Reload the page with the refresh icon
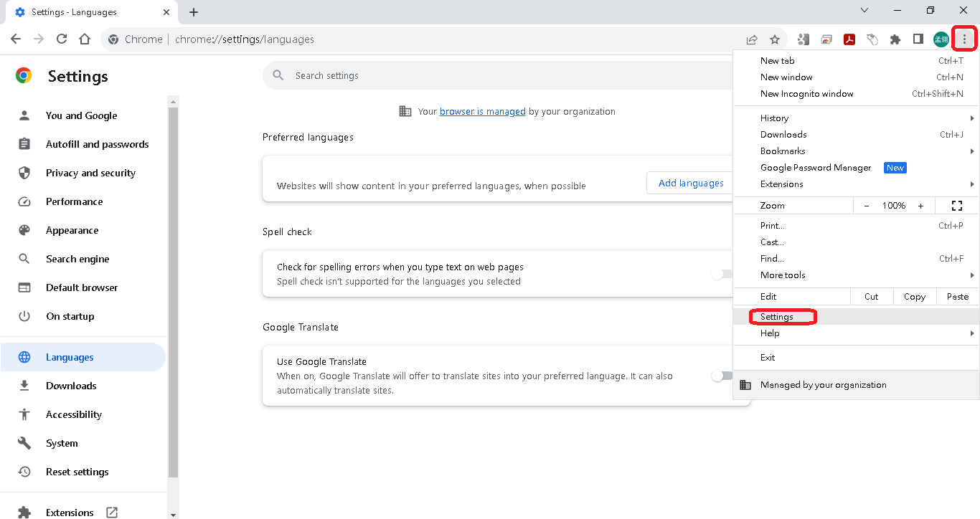Screen dimensions: 980x519 coord(62,39)
